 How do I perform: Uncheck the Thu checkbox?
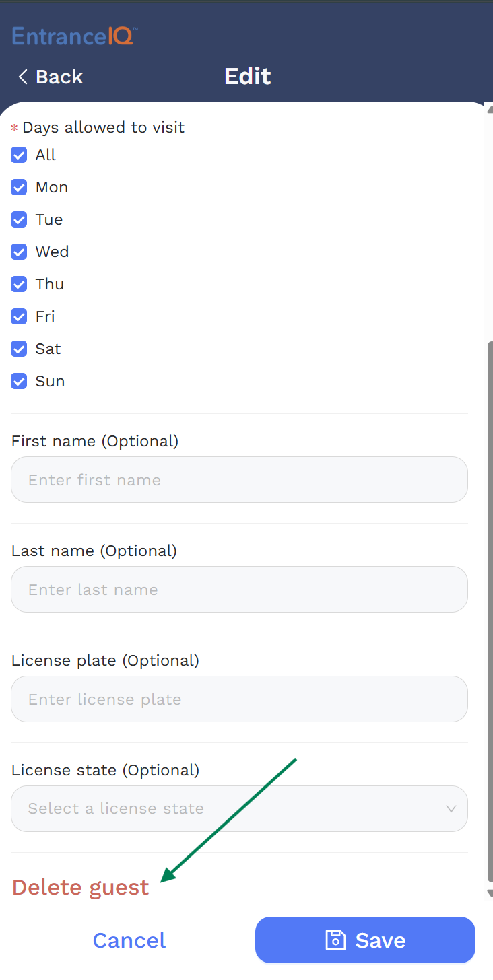point(19,285)
